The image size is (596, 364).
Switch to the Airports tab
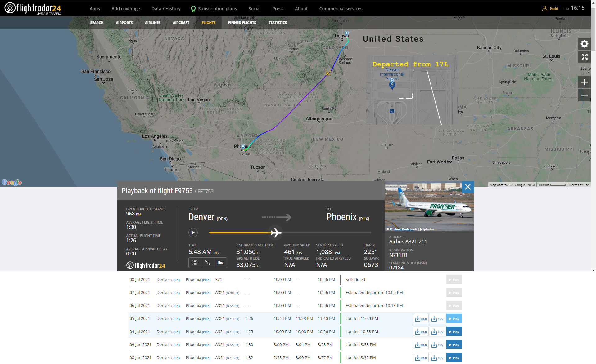(x=124, y=23)
